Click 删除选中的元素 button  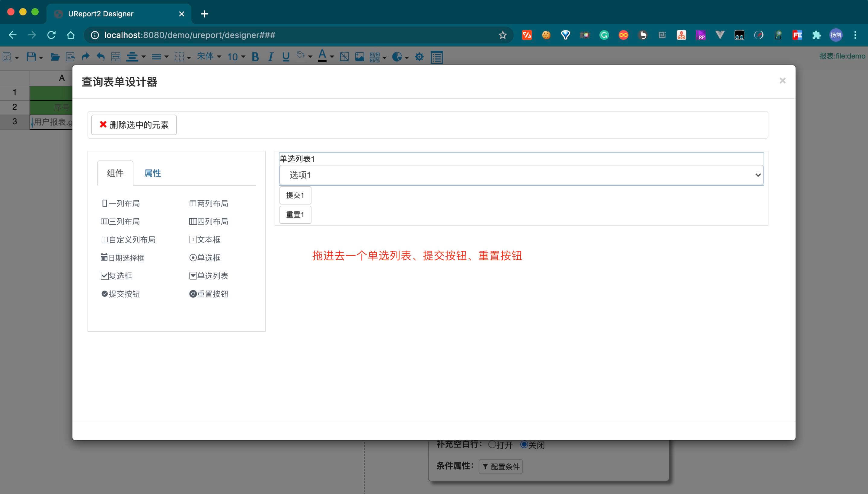point(134,125)
